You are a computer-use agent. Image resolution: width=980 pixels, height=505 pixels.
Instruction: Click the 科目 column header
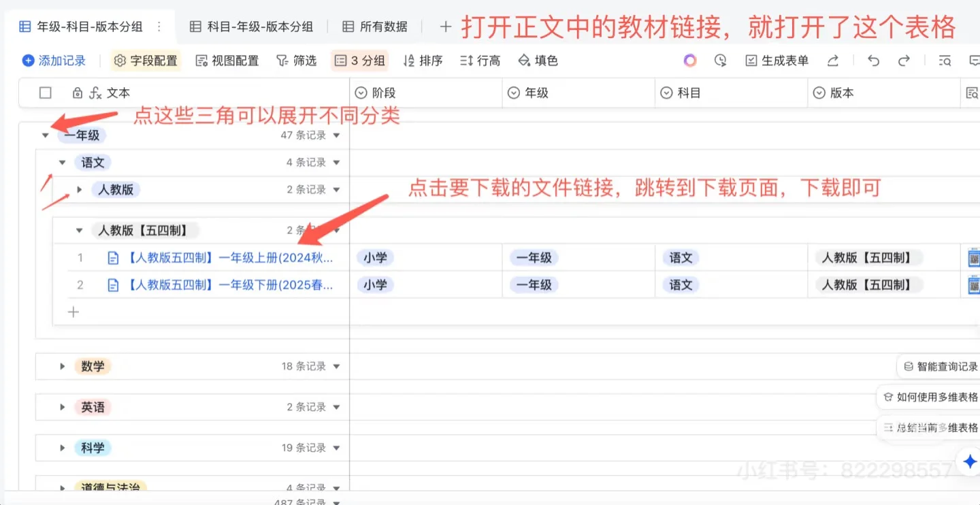(x=732, y=93)
